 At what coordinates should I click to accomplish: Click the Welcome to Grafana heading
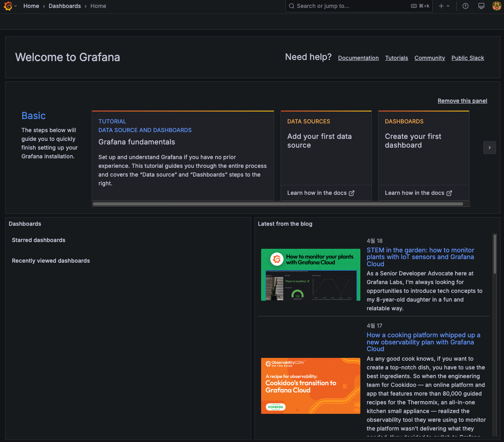point(67,57)
